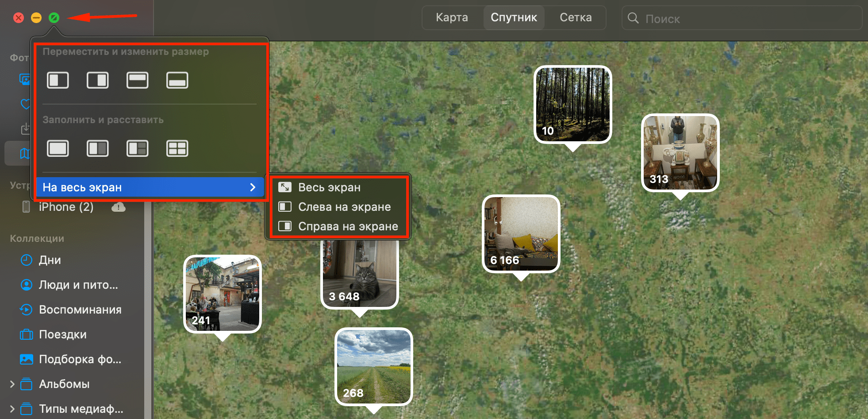This screenshot has width=868, height=419.
Task: Click the clock icon next to 'Дни'
Action: pos(27,260)
